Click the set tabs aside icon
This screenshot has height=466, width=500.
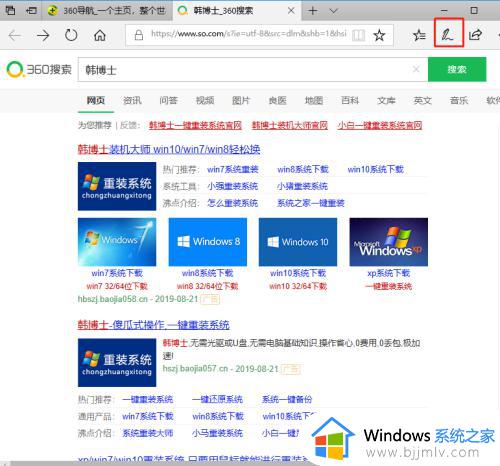[x=32, y=11]
